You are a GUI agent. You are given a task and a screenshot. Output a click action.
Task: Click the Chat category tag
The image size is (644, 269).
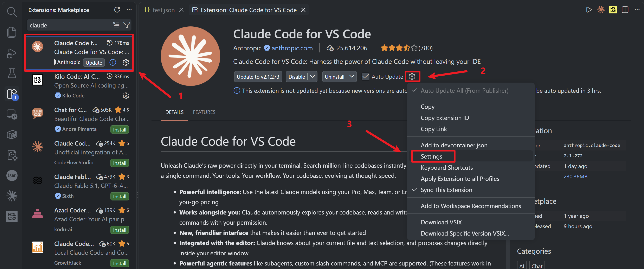pos(537,266)
